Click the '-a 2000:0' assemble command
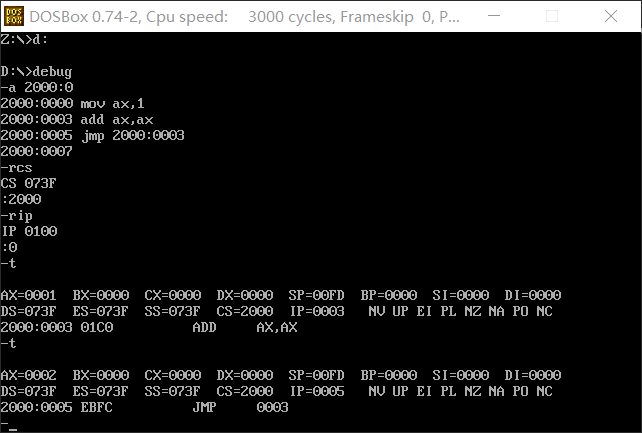The image size is (642, 433). pyautogui.click(x=37, y=88)
